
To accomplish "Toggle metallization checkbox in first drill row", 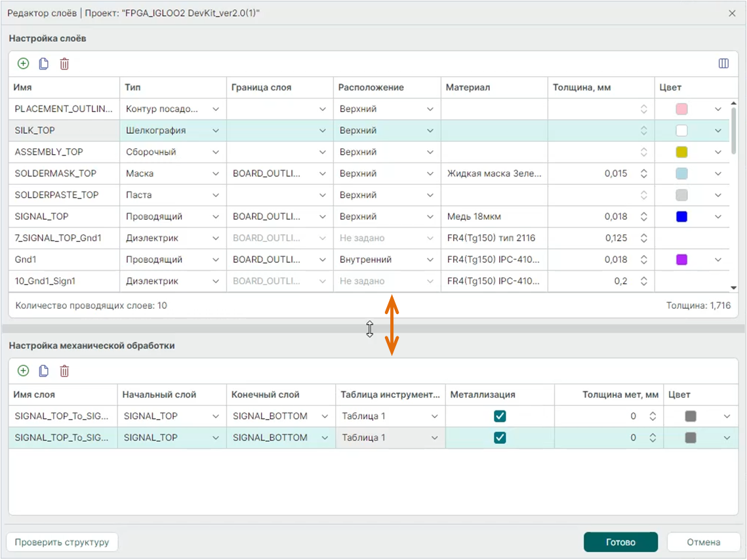I will coord(500,416).
